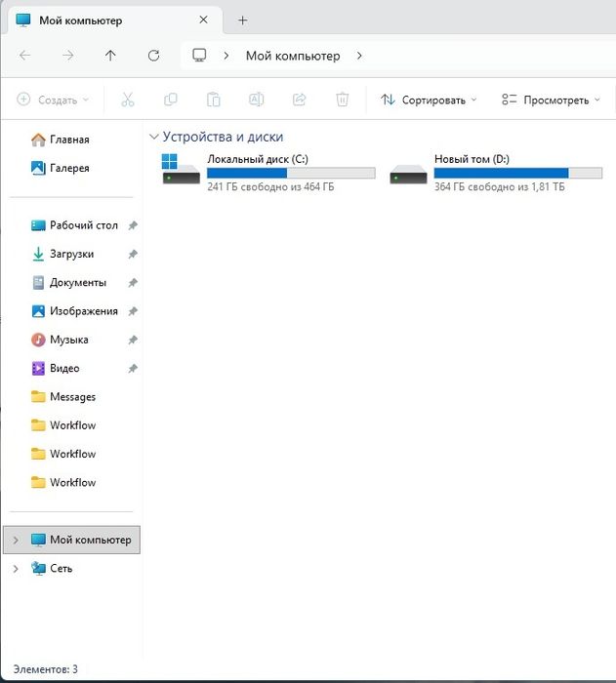Click pin icon next to Видео
The width and height of the screenshot is (616, 683).
(133, 369)
